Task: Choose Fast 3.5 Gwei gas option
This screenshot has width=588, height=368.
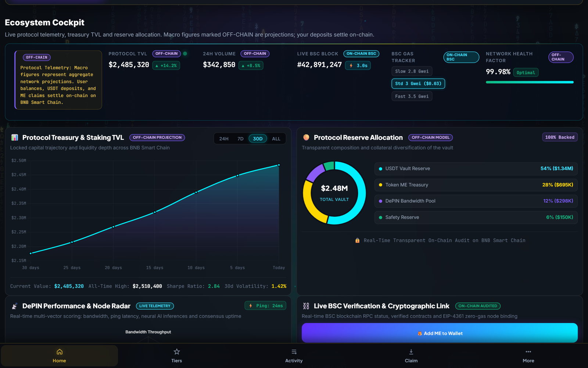Action: (412, 96)
